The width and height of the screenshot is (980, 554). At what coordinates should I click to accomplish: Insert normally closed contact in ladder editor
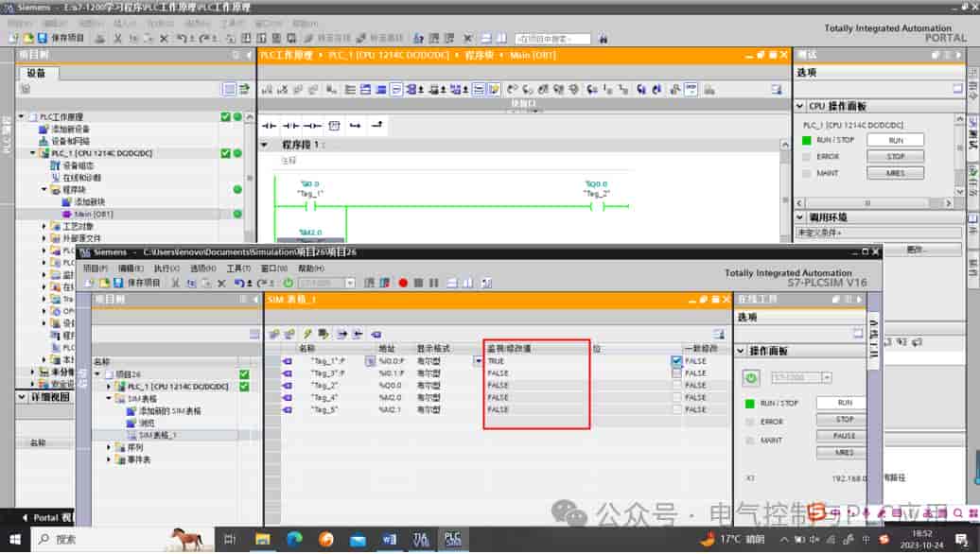290,126
